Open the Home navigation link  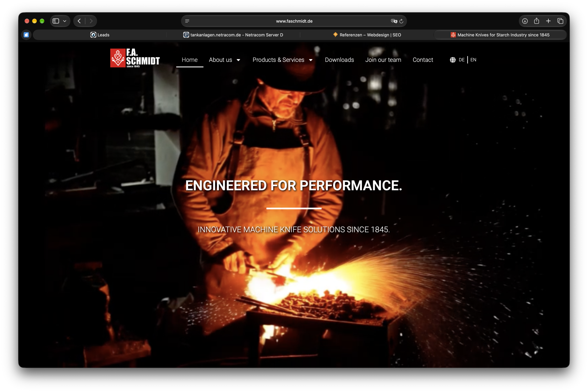coord(189,60)
